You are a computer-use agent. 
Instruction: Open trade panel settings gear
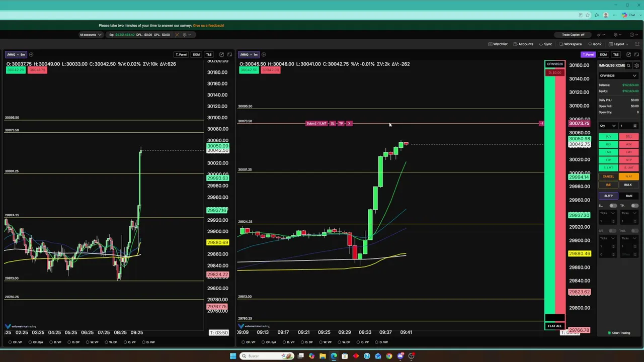637,65
